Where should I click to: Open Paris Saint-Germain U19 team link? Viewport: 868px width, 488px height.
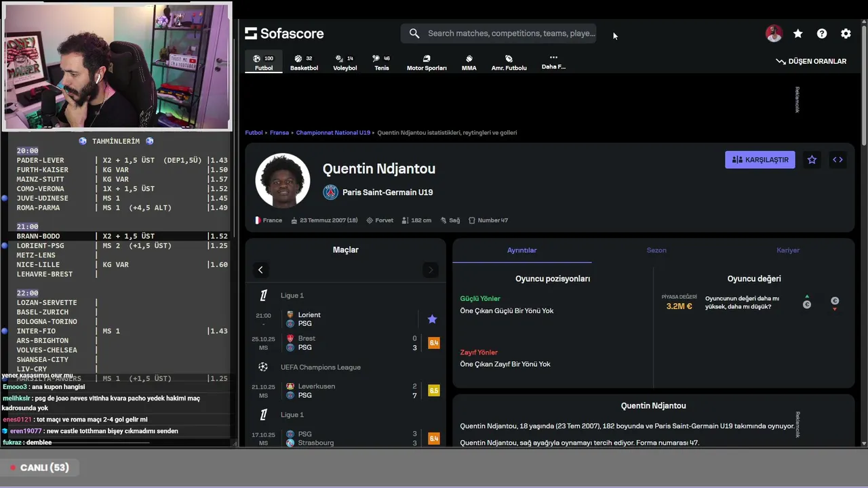tap(387, 192)
